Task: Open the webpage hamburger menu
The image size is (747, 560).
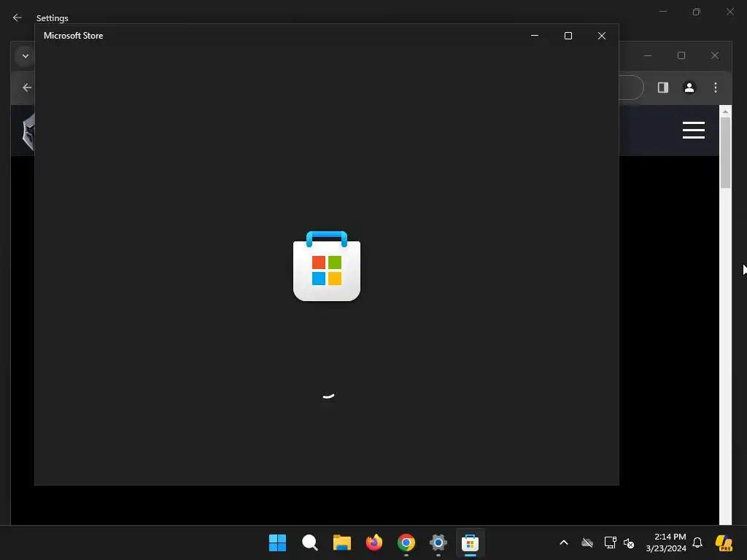Action: click(693, 130)
